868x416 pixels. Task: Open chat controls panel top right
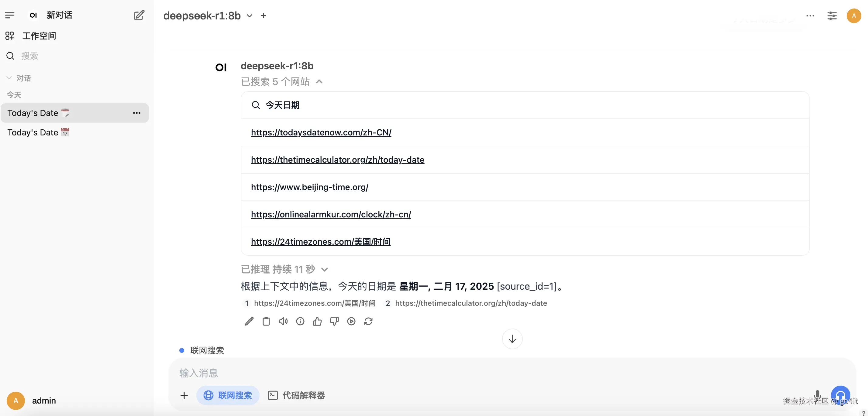[832, 16]
